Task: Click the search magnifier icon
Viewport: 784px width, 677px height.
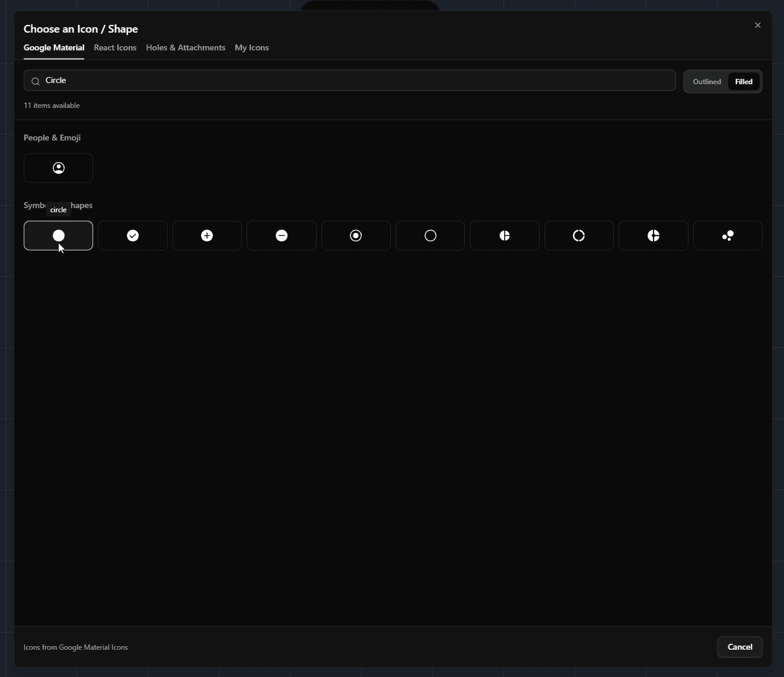Action: pos(36,81)
